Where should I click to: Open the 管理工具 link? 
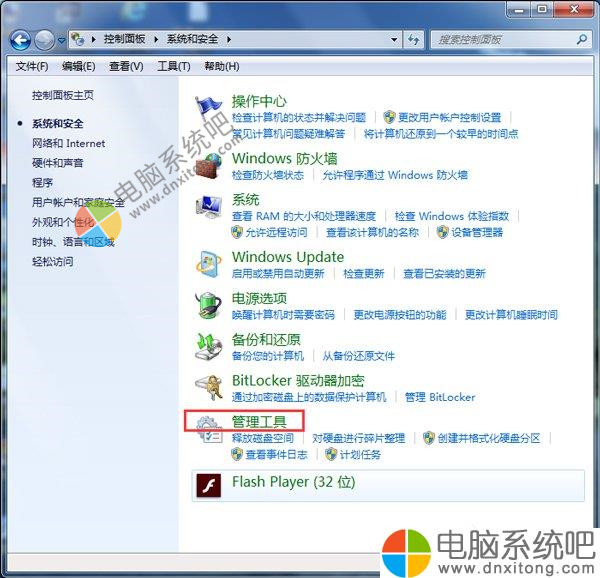pos(259,421)
